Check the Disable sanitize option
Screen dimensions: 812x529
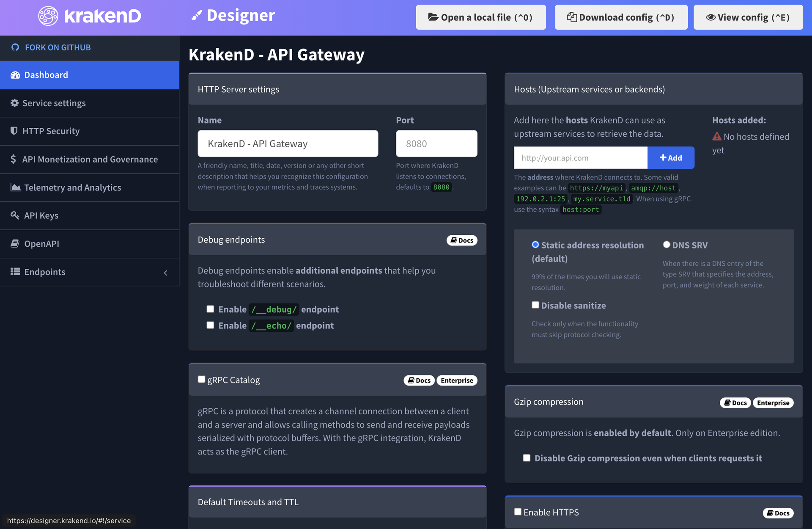tap(535, 305)
